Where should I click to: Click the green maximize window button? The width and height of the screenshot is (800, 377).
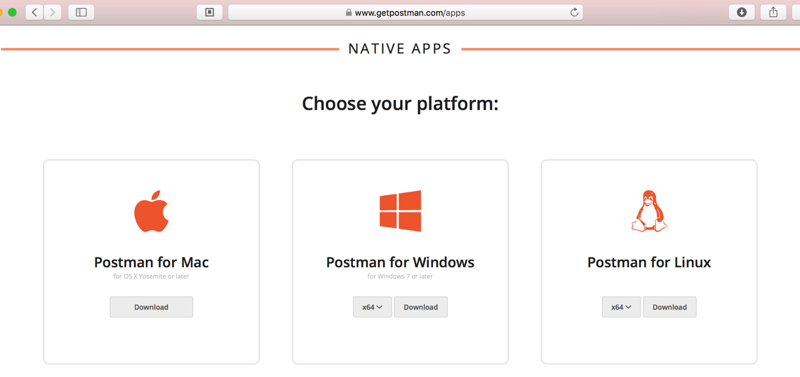12,12
